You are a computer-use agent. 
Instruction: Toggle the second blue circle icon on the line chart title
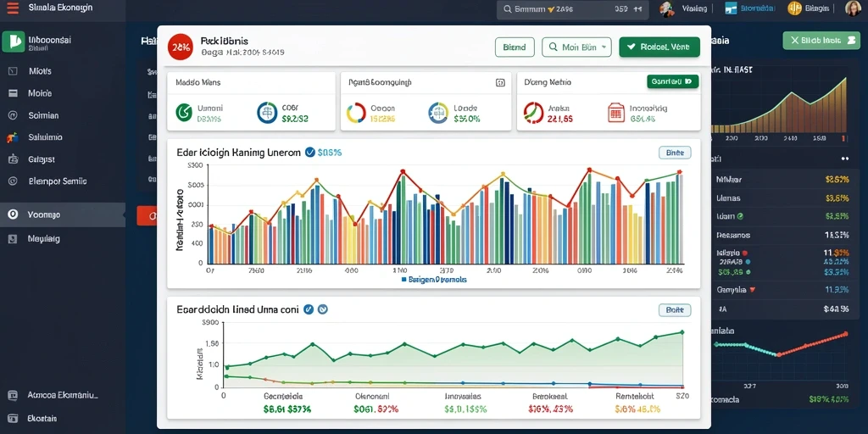pos(322,309)
